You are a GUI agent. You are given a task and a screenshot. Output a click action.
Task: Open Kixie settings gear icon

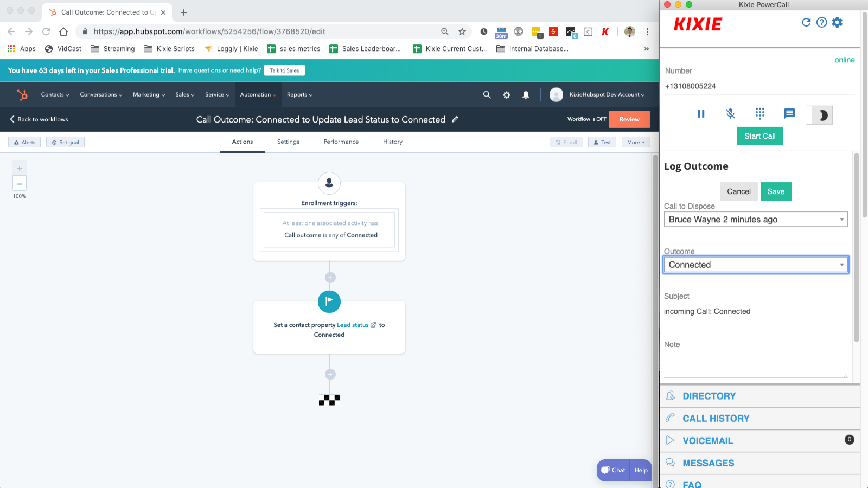coord(837,22)
